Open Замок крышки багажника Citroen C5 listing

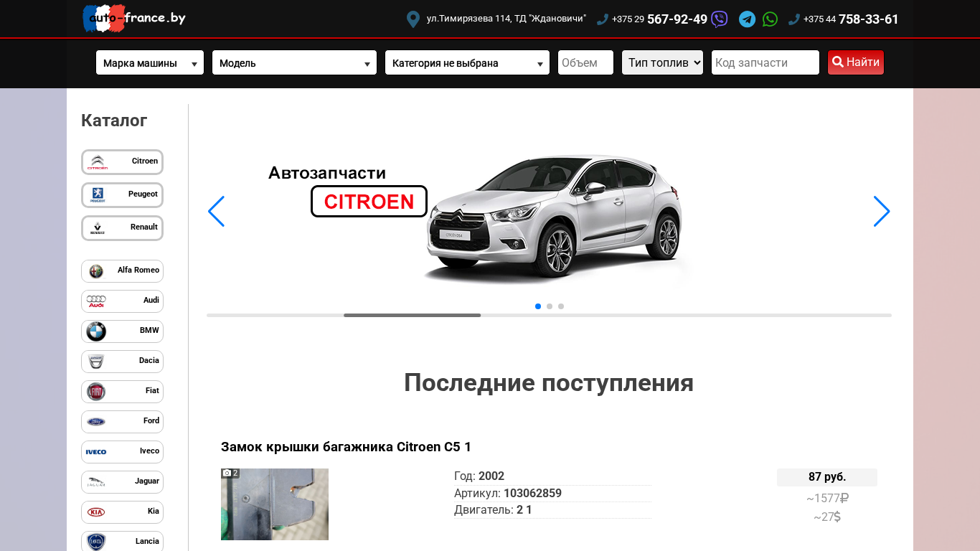346,447
